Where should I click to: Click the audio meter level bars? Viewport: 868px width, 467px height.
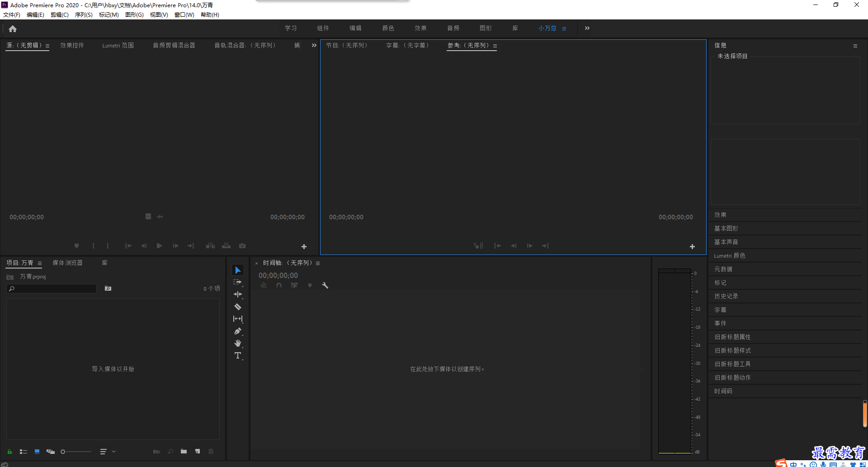coord(675,361)
